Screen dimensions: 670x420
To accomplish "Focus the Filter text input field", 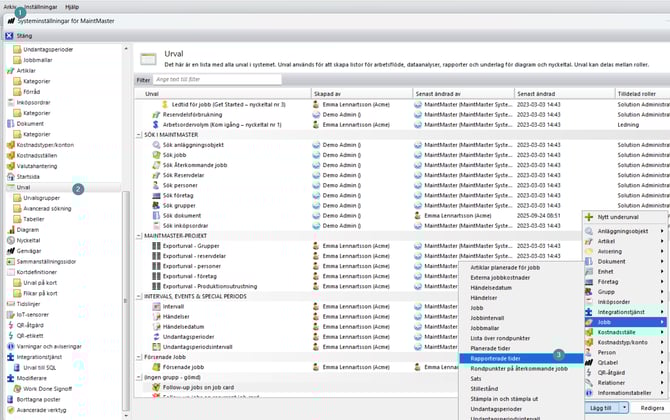I will 214,79.
